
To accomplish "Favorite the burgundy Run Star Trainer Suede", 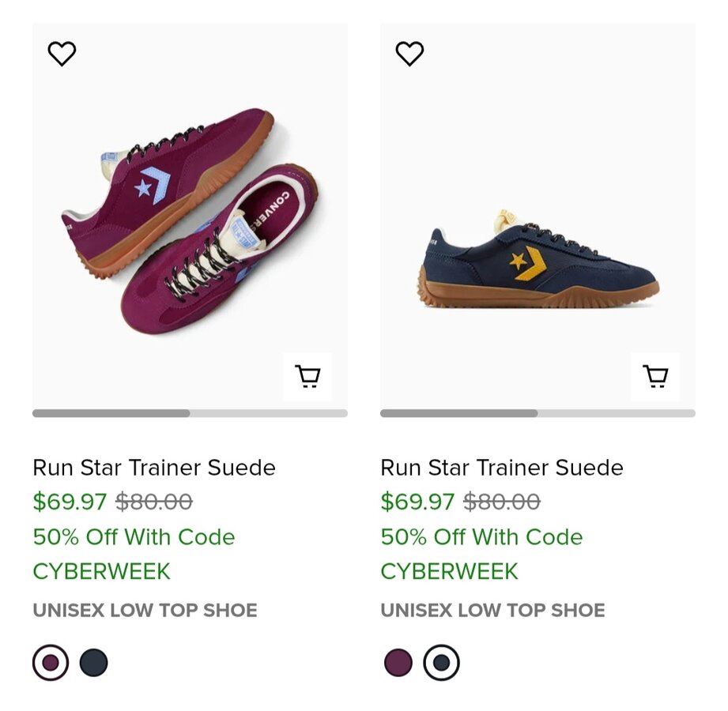I will tap(62, 54).
